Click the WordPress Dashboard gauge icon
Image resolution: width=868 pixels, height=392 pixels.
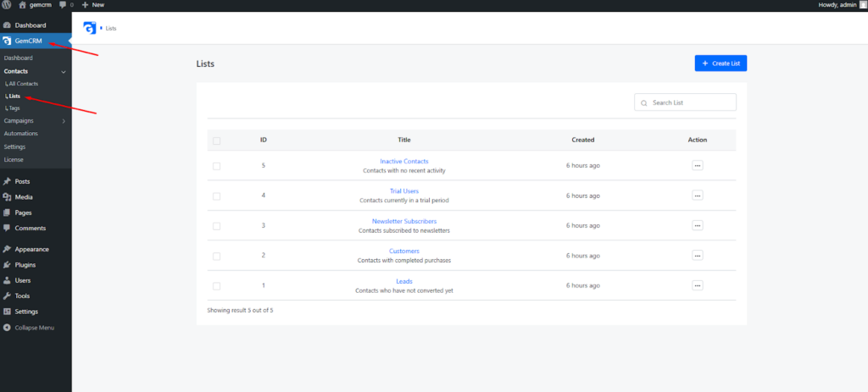point(7,25)
